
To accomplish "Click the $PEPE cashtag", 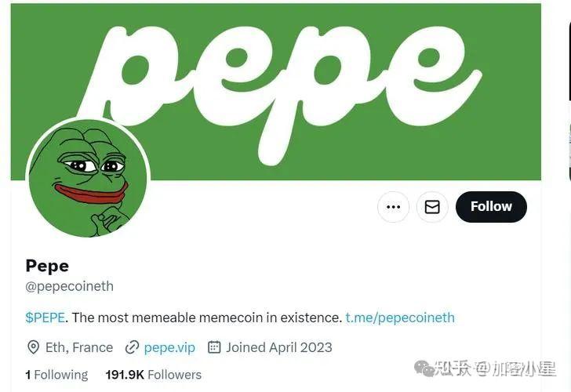I will [45, 318].
